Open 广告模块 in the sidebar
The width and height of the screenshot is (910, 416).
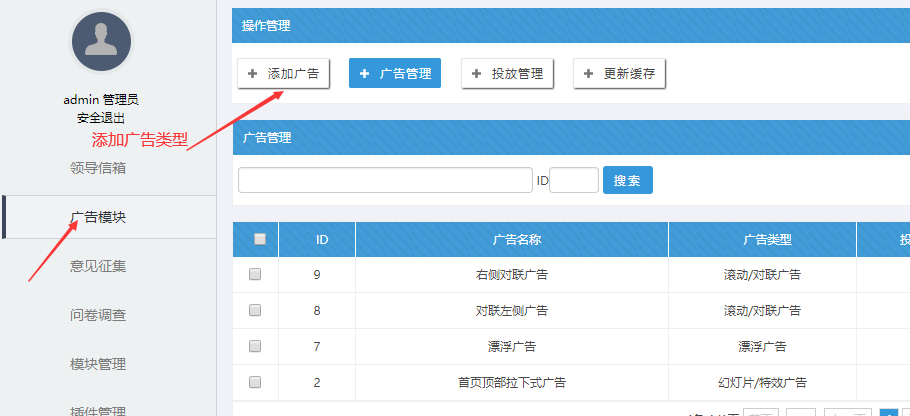98,217
